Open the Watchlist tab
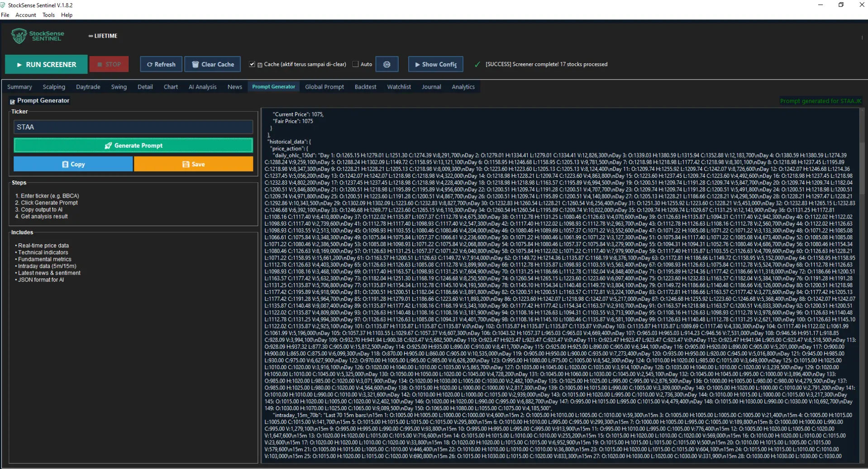Image resolution: width=868 pixels, height=469 pixels. [399, 87]
